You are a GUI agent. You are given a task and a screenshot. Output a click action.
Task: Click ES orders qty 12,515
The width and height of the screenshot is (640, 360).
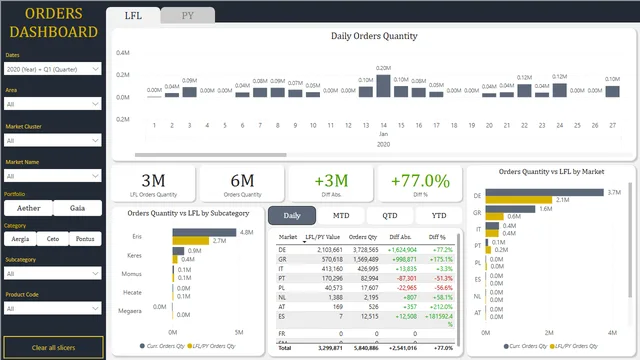369,316
